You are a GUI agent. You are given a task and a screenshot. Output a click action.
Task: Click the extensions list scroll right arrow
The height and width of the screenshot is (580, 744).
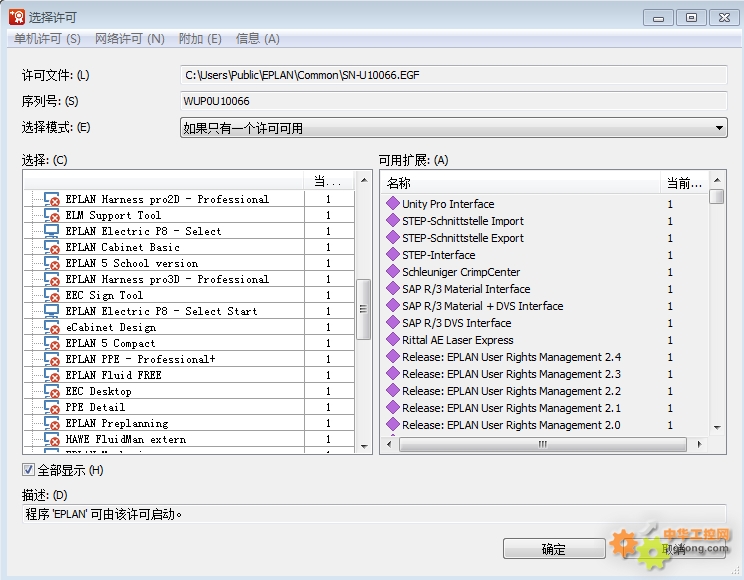699,444
